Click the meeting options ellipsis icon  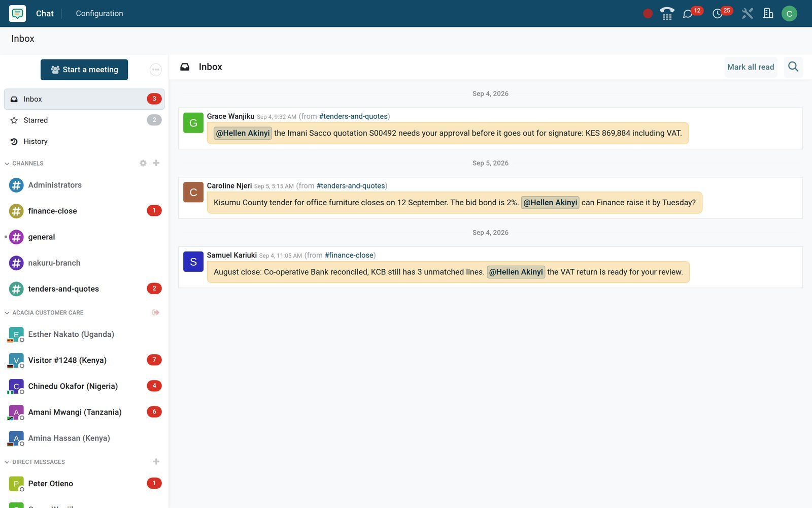pyautogui.click(x=156, y=70)
